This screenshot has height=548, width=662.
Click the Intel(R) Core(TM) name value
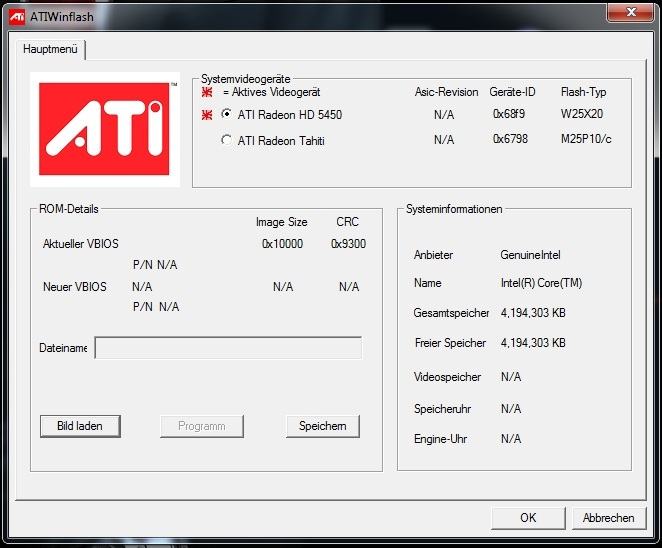(541, 283)
